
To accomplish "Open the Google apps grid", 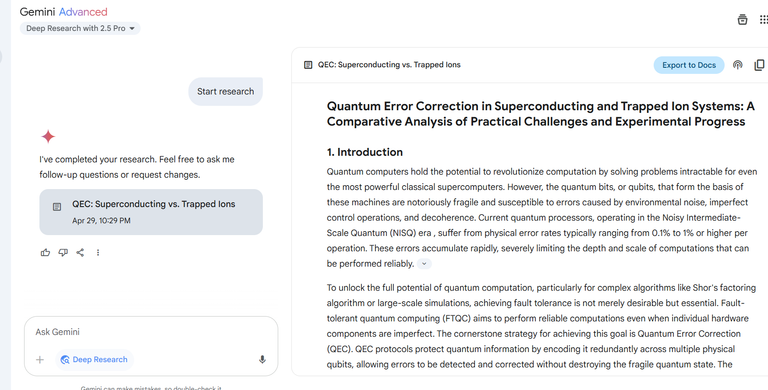I will (x=763, y=20).
